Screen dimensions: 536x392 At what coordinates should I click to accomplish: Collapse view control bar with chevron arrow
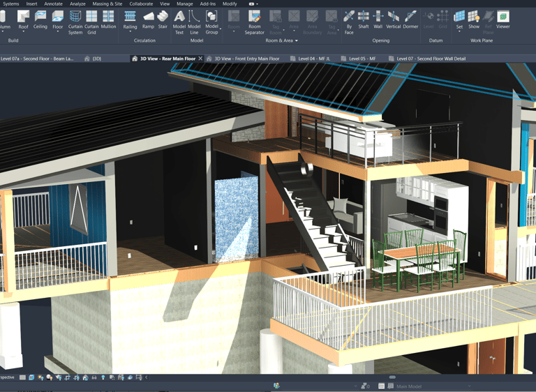point(147,377)
